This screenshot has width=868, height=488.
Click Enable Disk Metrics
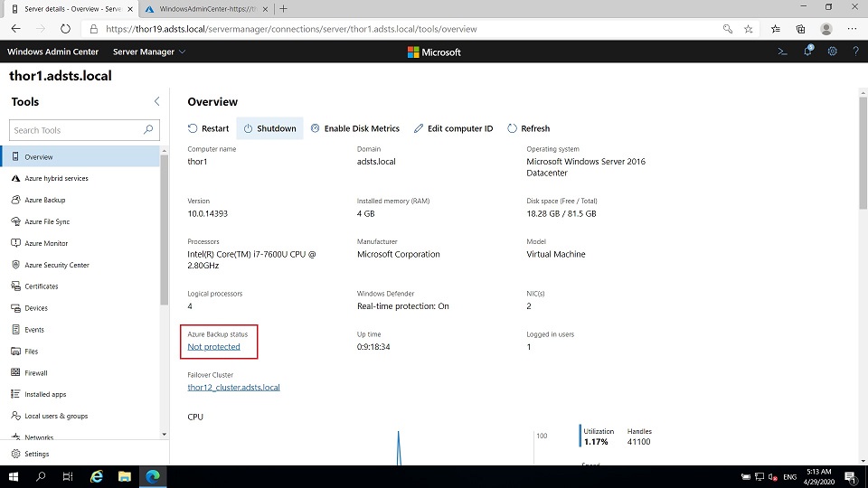click(x=354, y=128)
